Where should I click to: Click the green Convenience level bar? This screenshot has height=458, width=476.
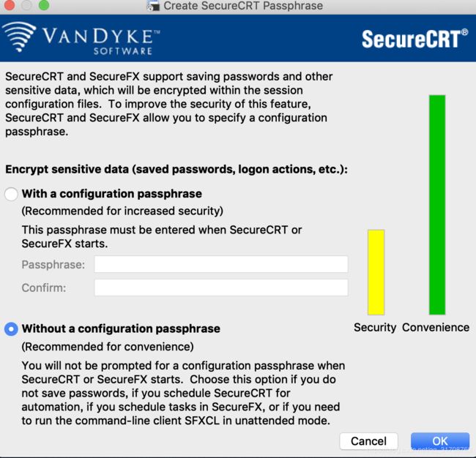(437, 205)
